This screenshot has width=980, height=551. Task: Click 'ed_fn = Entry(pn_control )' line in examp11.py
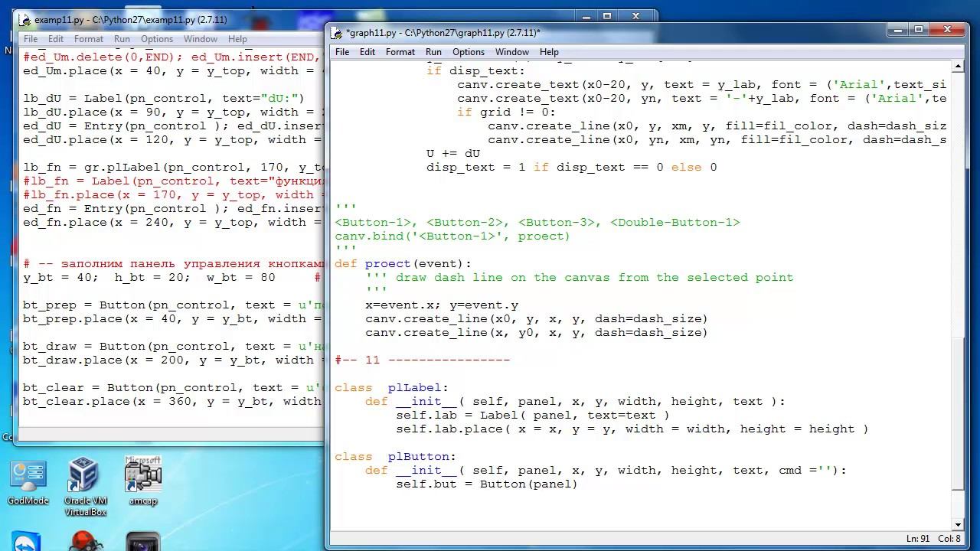tap(173, 209)
